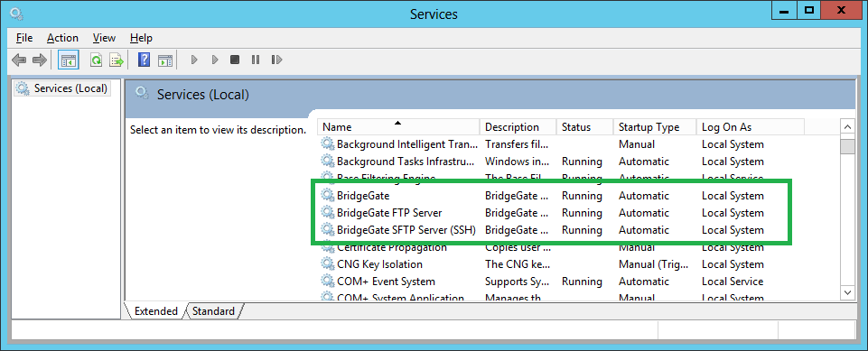This screenshot has width=868, height=351.
Task: Open the View menu
Action: pyautogui.click(x=104, y=38)
